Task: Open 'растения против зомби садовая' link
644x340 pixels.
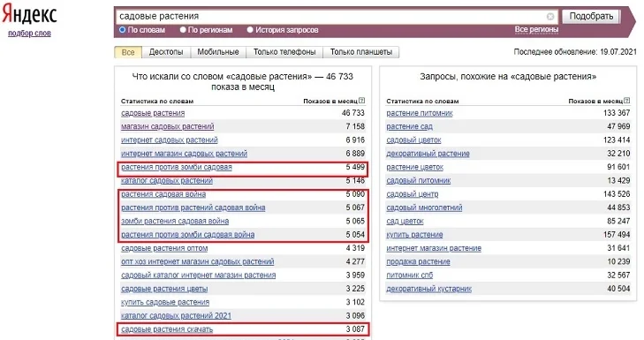Action: [177, 167]
